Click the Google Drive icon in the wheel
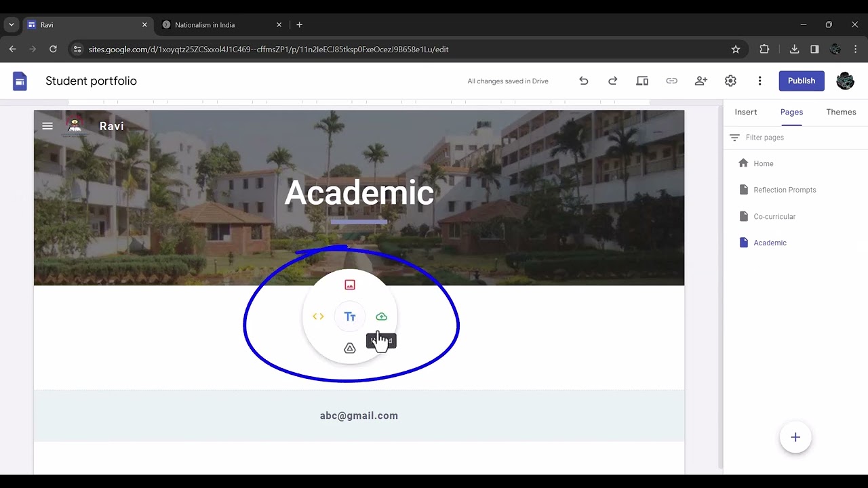 [x=350, y=348]
